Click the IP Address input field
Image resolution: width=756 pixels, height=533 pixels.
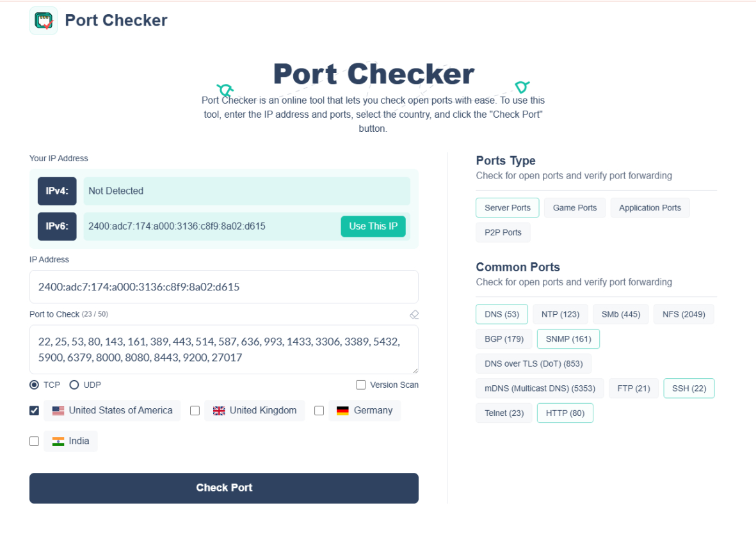coord(223,287)
